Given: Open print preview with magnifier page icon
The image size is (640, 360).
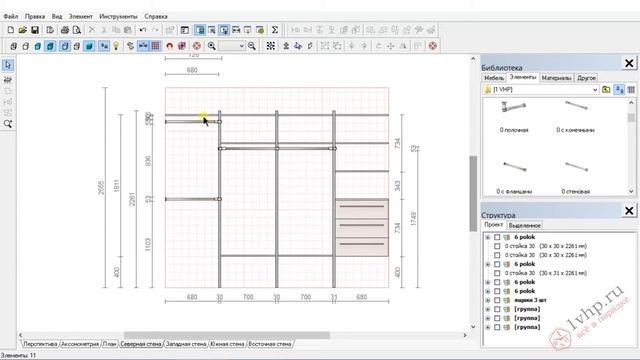Looking at the screenshot, I should 77,30.
